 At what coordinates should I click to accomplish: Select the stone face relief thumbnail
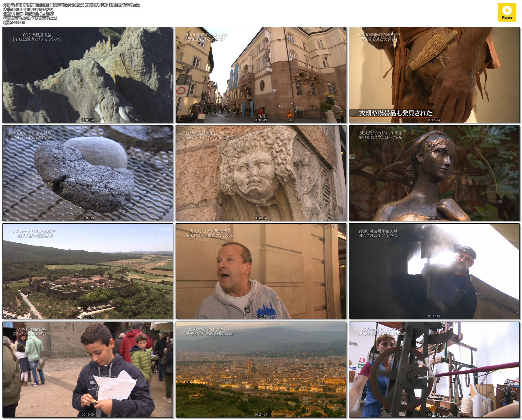pyautogui.click(x=261, y=173)
